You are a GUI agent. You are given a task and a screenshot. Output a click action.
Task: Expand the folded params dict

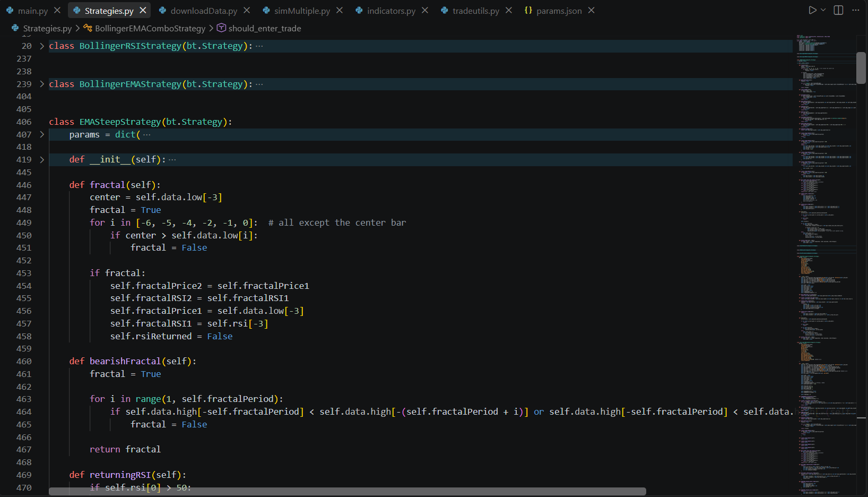coord(42,134)
